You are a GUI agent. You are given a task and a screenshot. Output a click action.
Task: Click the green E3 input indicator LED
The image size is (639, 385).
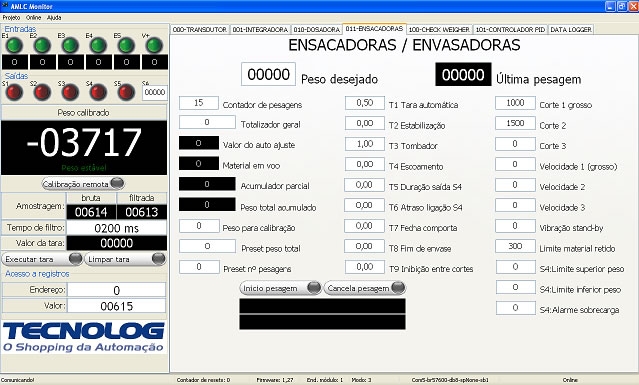70,45
